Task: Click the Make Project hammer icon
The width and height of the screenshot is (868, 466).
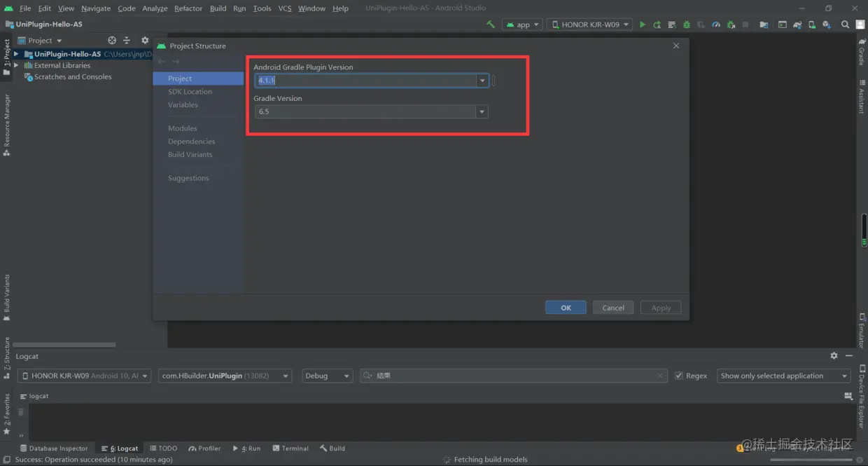Action: click(x=491, y=25)
